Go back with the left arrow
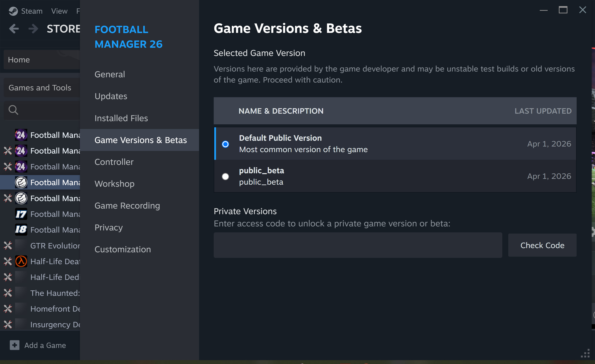Viewport: 595px width, 364px height. coord(14,29)
